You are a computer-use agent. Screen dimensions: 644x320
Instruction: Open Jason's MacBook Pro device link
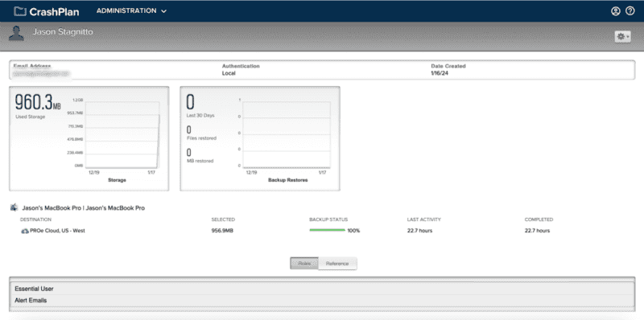click(84, 208)
